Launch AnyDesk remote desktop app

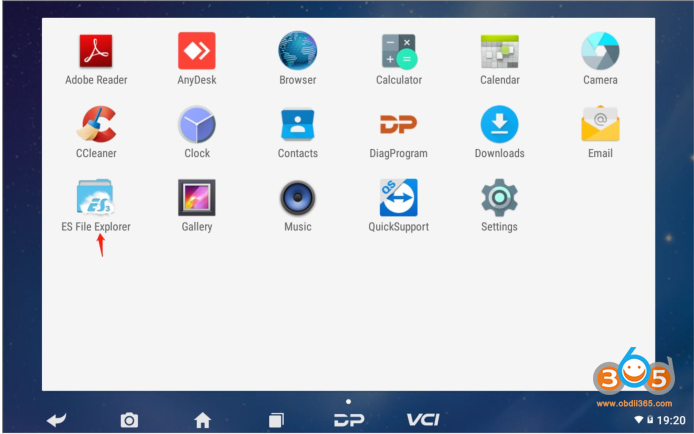click(x=197, y=50)
